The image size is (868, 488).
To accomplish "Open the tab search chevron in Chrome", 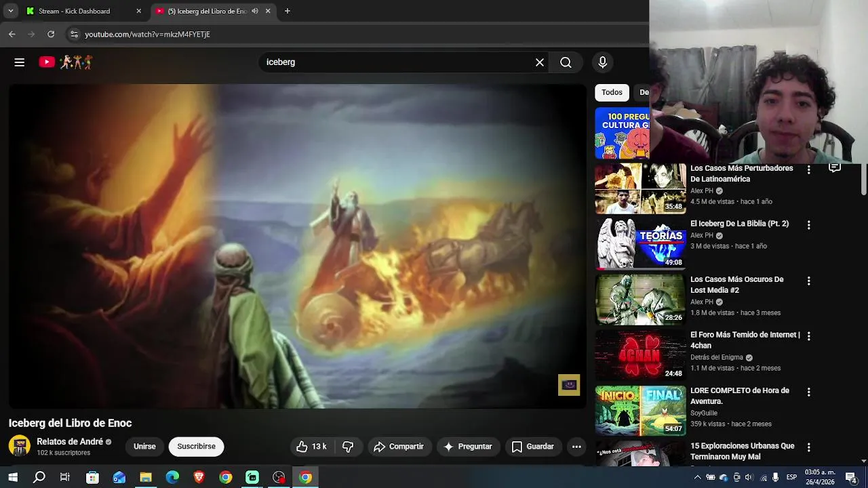I will (x=10, y=11).
